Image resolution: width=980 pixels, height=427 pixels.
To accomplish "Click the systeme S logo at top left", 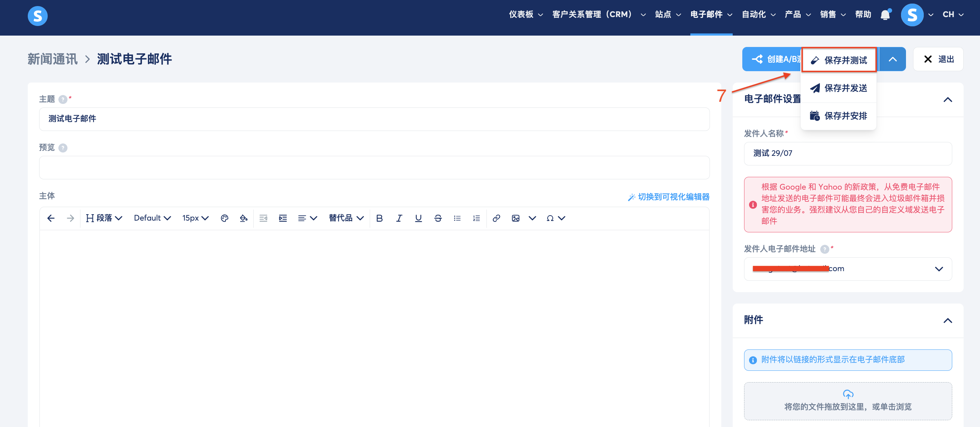I will coord(38,16).
